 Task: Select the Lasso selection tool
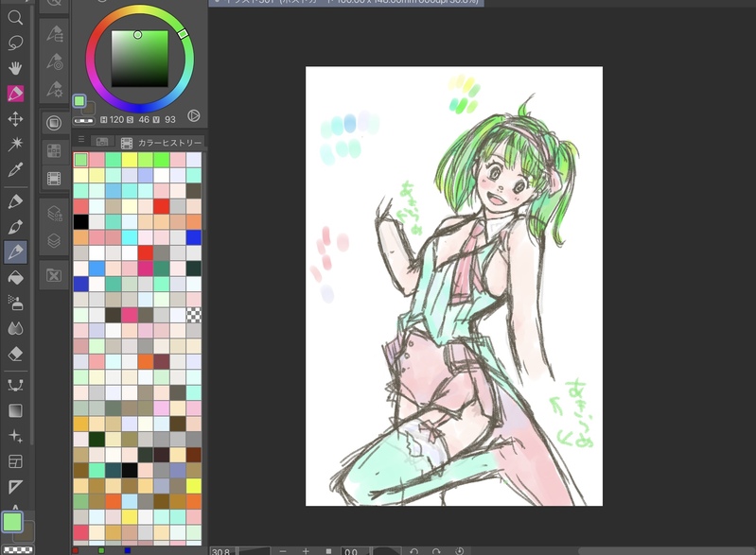pyautogui.click(x=15, y=43)
